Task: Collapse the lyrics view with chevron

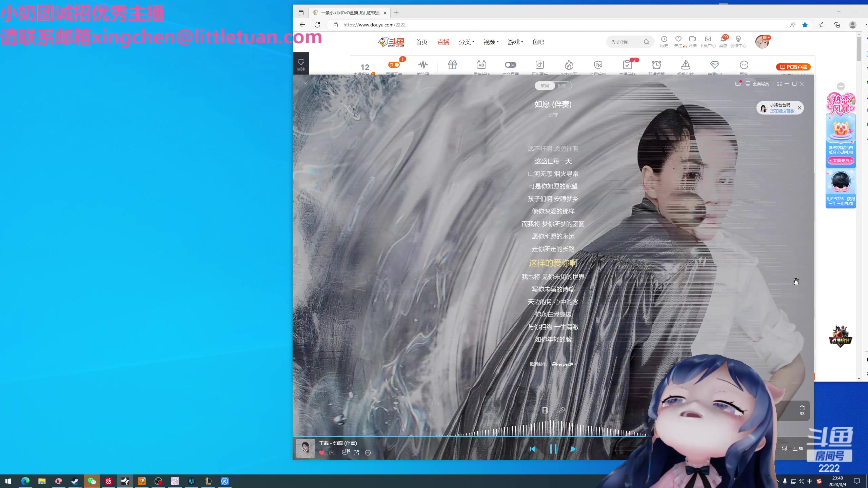Action: click(x=305, y=83)
